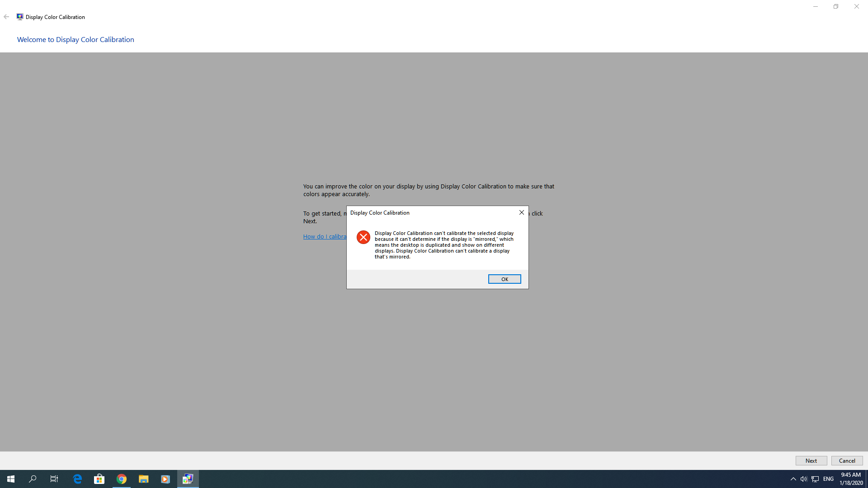This screenshot has width=868, height=488.
Task: Close the main calibration window
Action: pyautogui.click(x=857, y=6)
